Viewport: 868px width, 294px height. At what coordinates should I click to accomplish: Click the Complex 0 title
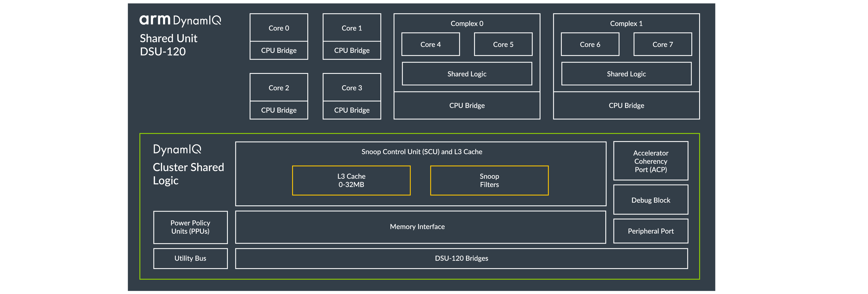tap(467, 24)
